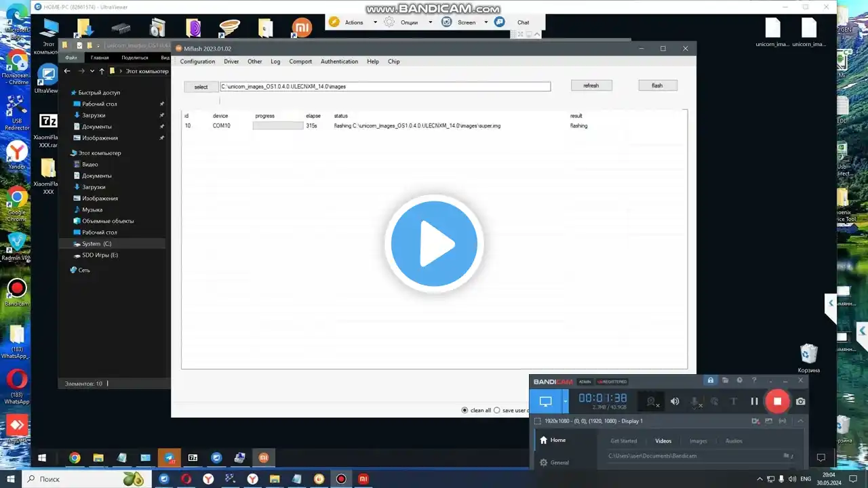868x488 pixels.
Task: Go up one folder in Explorer
Action: (102, 70)
